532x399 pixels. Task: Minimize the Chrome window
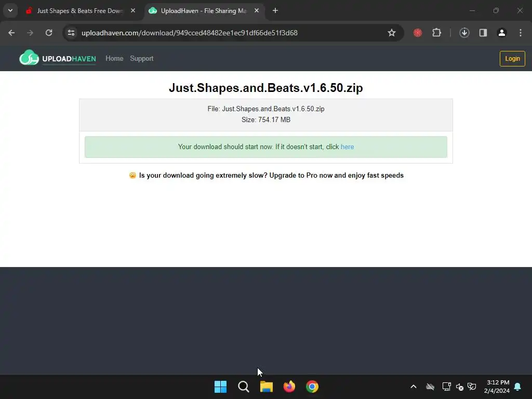(472, 11)
